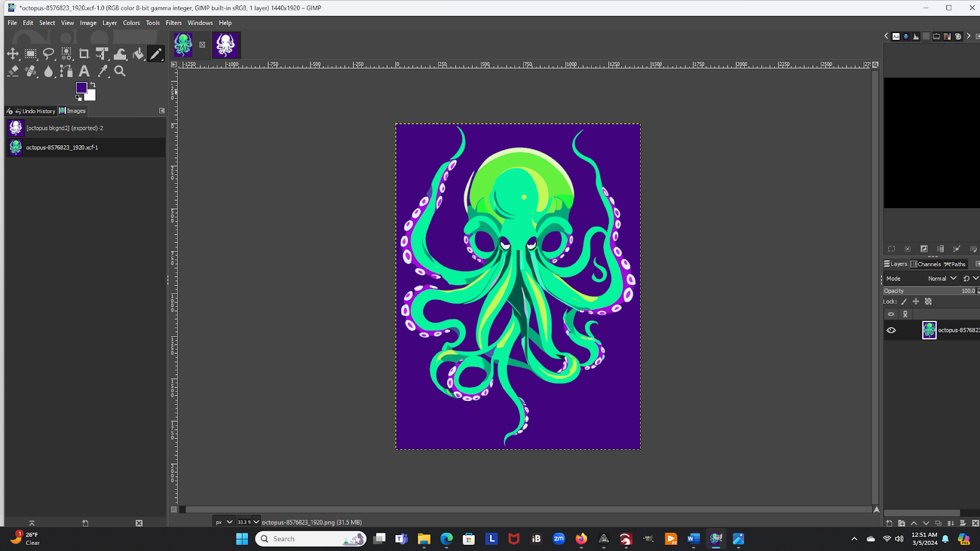Open the zoom level dropdown in status bar
This screenshot has width=980, height=551.
[x=256, y=522]
